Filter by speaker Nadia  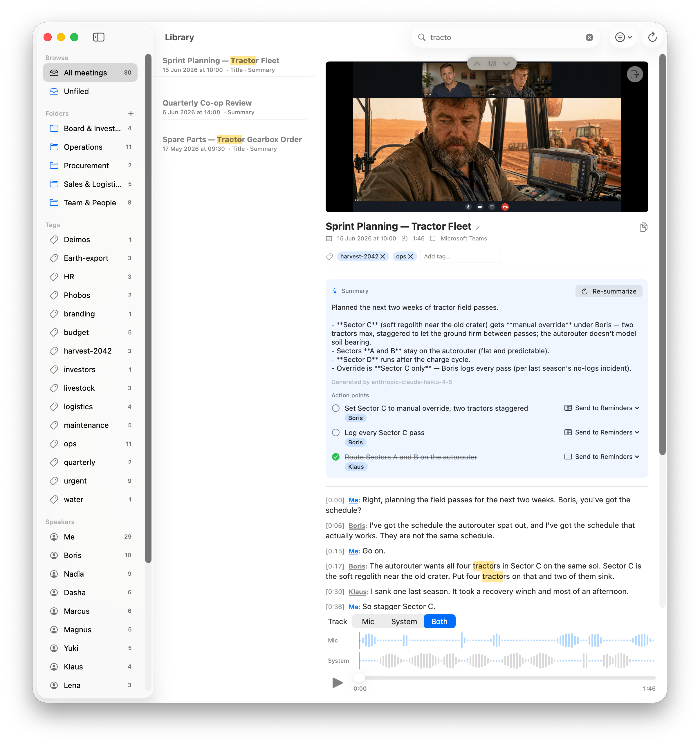click(x=90, y=574)
